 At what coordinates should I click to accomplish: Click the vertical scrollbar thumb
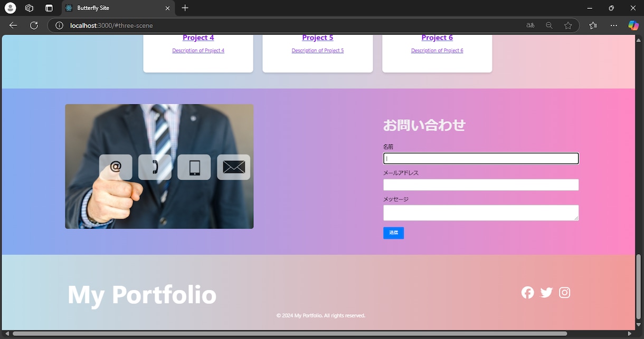(639, 286)
